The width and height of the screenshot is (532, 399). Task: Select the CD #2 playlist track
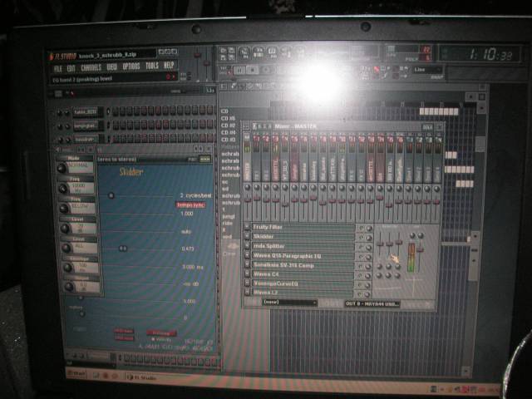pyautogui.click(x=229, y=126)
